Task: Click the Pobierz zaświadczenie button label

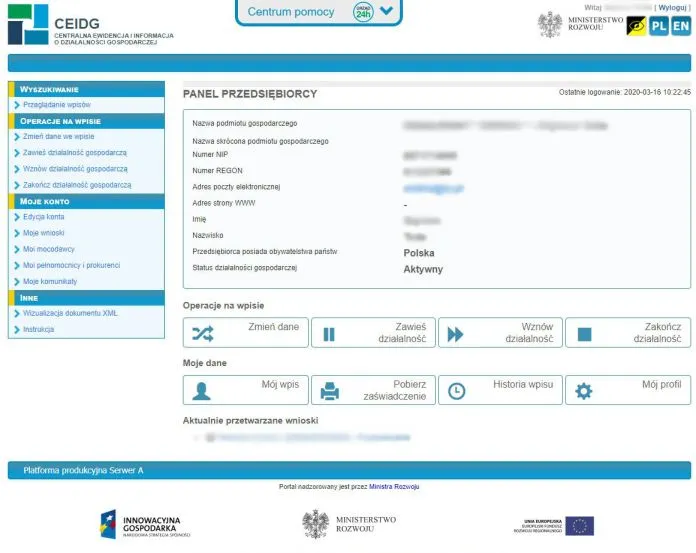Action: click(x=395, y=390)
